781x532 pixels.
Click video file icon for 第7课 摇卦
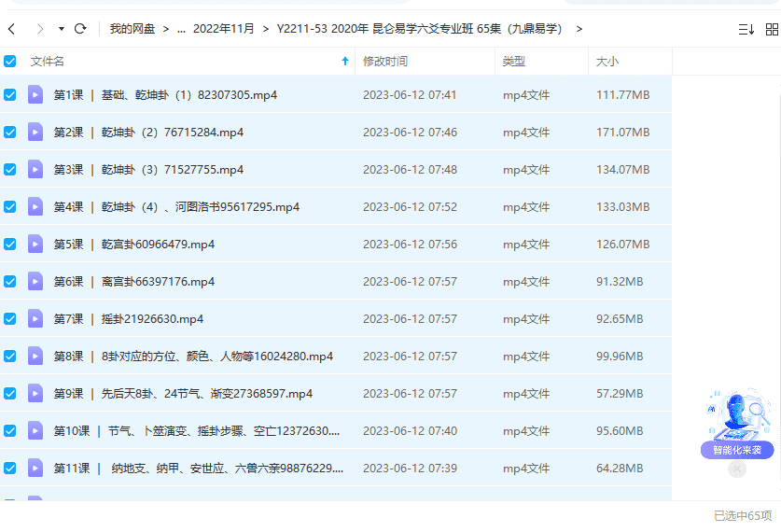pos(35,318)
